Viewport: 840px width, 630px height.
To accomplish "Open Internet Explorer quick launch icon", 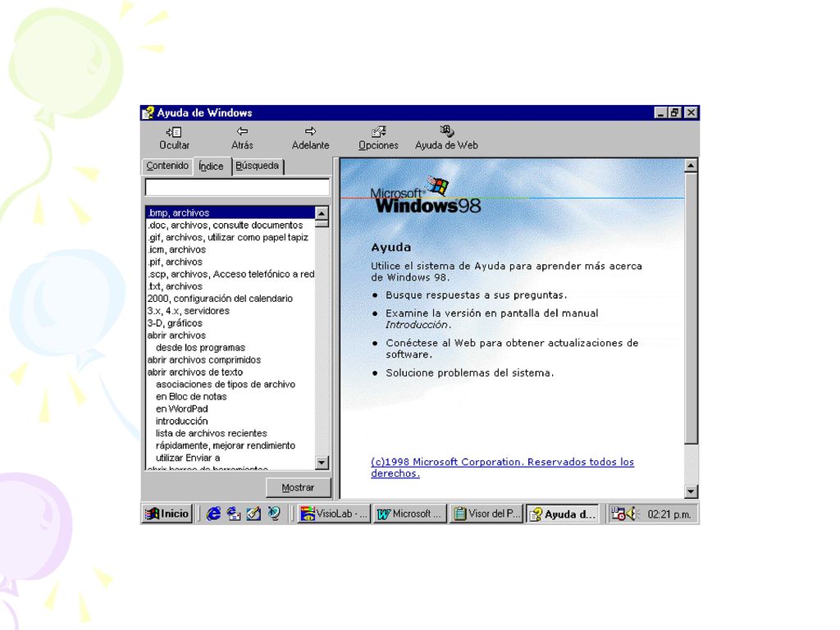I will 213,514.
